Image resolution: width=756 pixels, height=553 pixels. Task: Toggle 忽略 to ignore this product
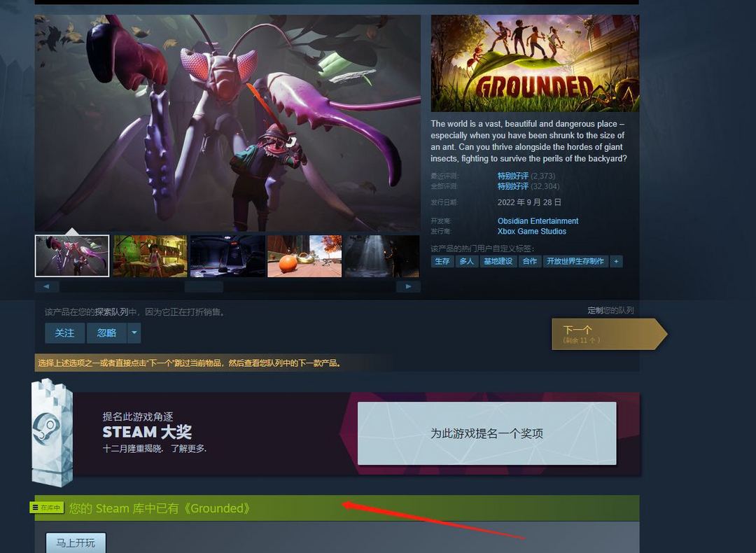(106, 332)
